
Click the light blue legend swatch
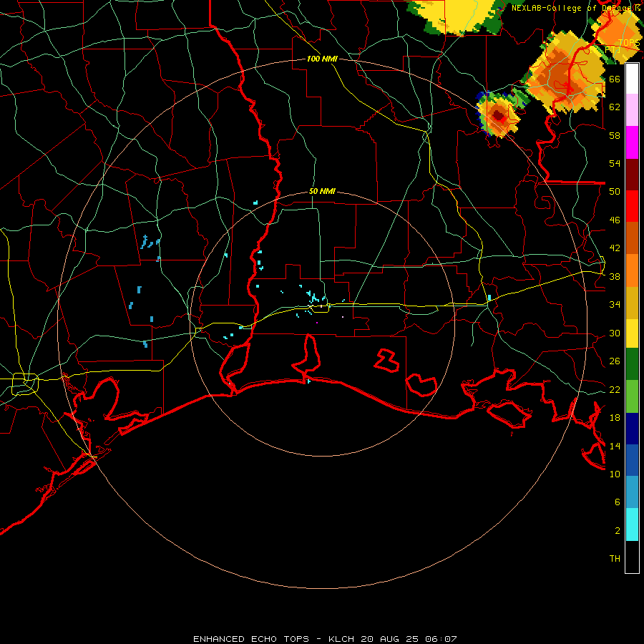[632, 492]
